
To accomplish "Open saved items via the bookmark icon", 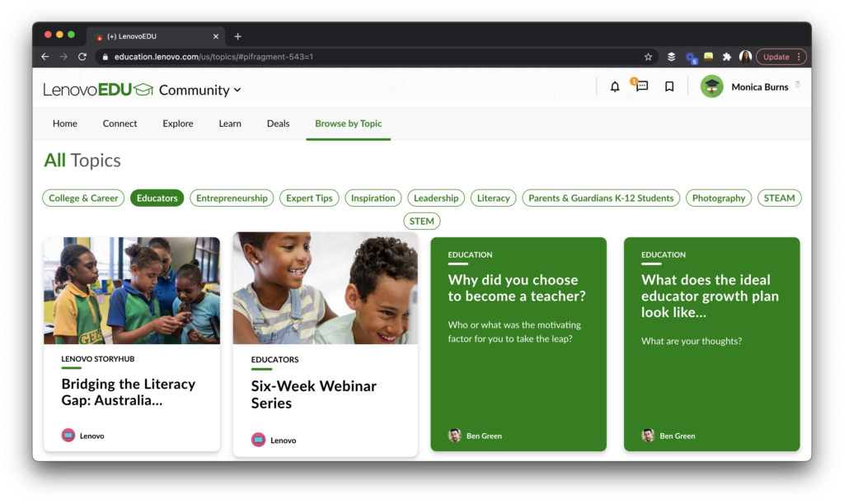I will tap(668, 86).
